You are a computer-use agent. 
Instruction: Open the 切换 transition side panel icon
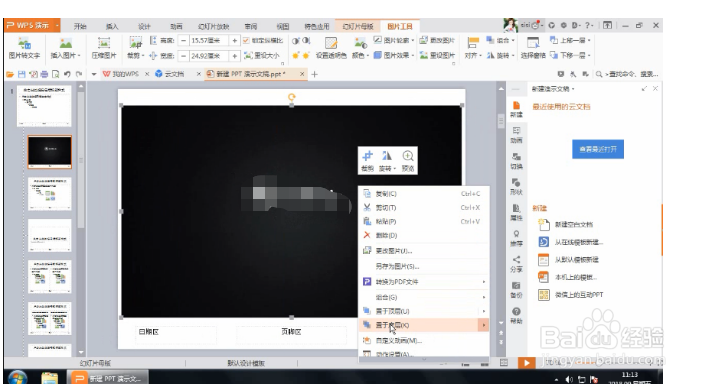pos(516,161)
